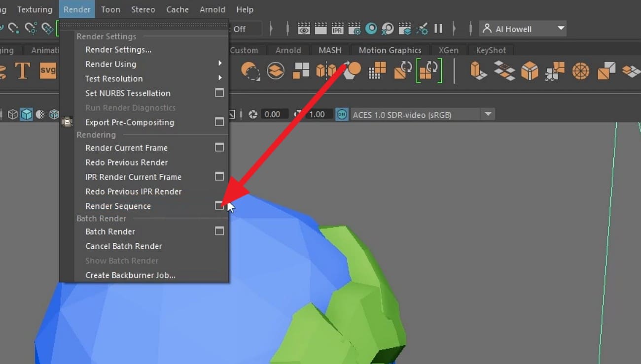Image resolution: width=641 pixels, height=364 pixels.
Task: Render the current frame using the clapperboard icon
Action: [320, 29]
